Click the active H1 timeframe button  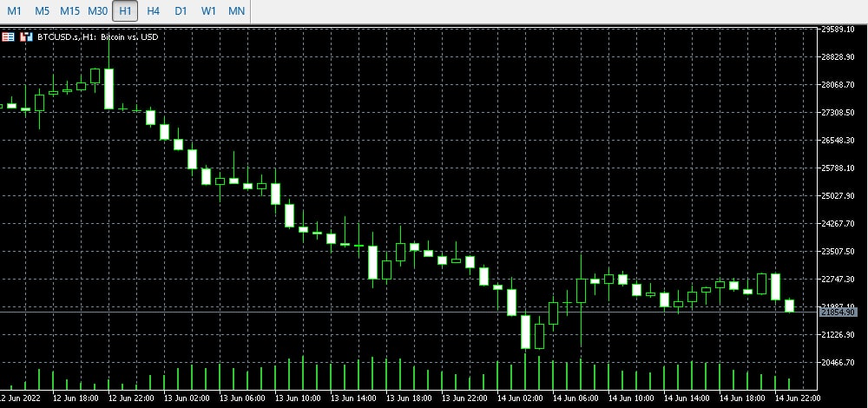coord(125,11)
